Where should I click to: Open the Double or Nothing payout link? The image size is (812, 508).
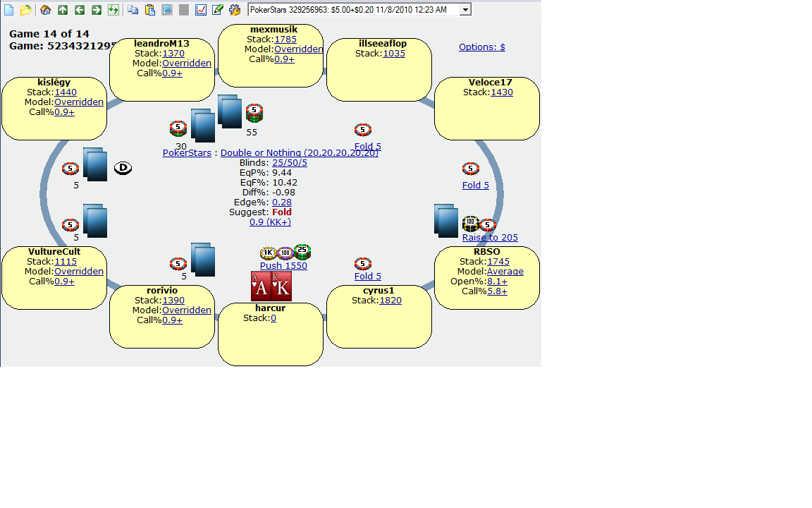pyautogui.click(x=300, y=153)
